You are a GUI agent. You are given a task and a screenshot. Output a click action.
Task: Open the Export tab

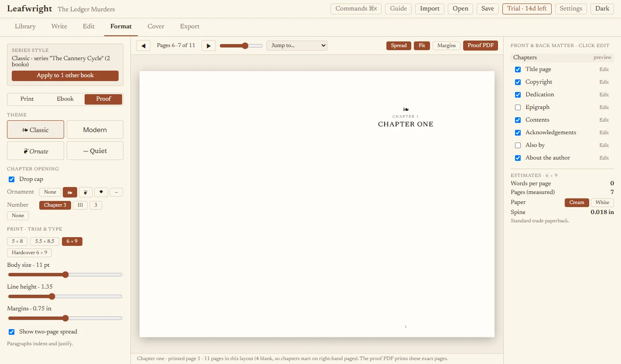[x=190, y=26]
